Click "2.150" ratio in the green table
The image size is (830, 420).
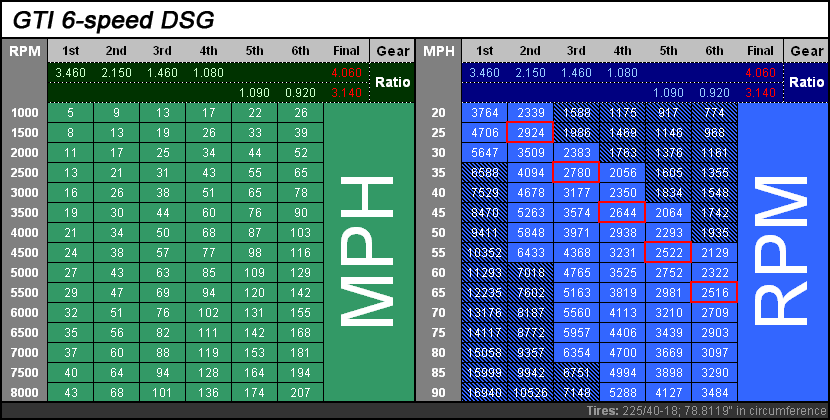(116, 73)
